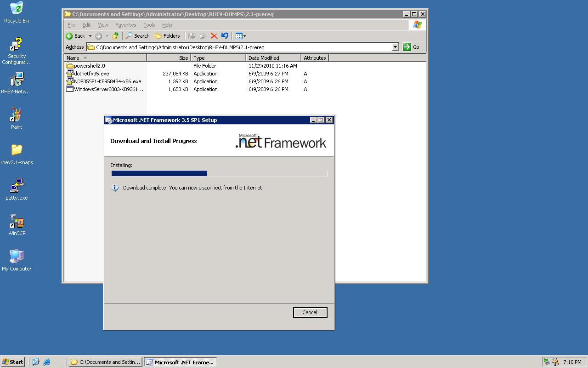Image resolution: width=588 pixels, height=368 pixels.
Task: Sort files by the Attributes column header
Action: [315, 58]
